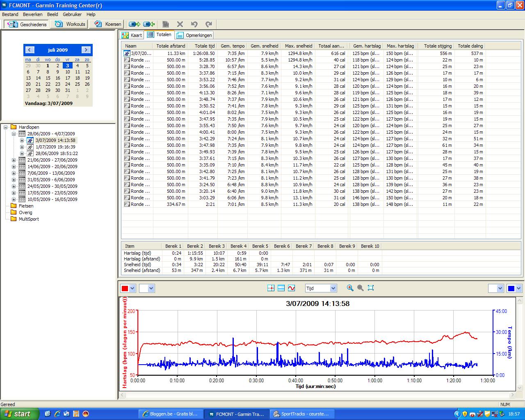Click the Delete (X) toolbar icon
Viewport: 525px width, 420px height.
click(x=180, y=24)
